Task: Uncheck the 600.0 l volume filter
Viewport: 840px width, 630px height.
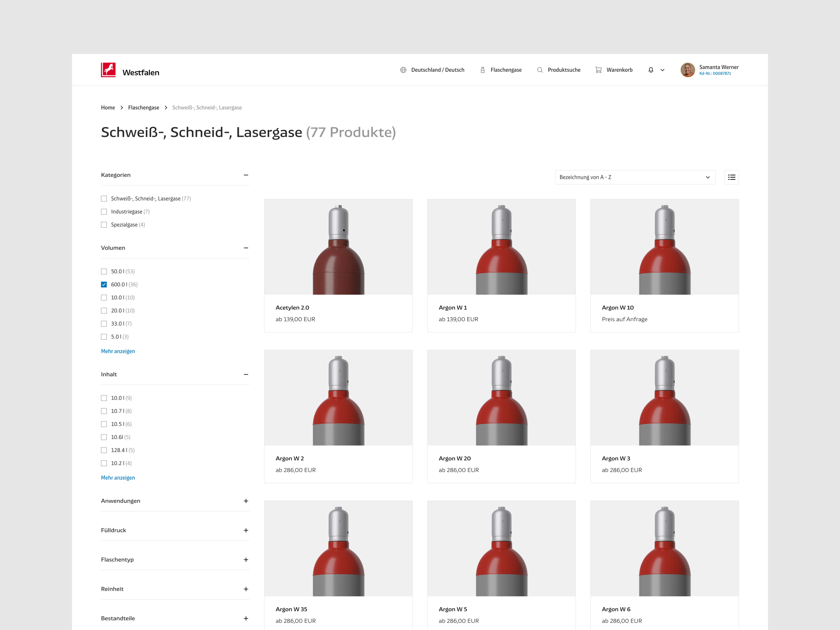Action: coord(104,284)
